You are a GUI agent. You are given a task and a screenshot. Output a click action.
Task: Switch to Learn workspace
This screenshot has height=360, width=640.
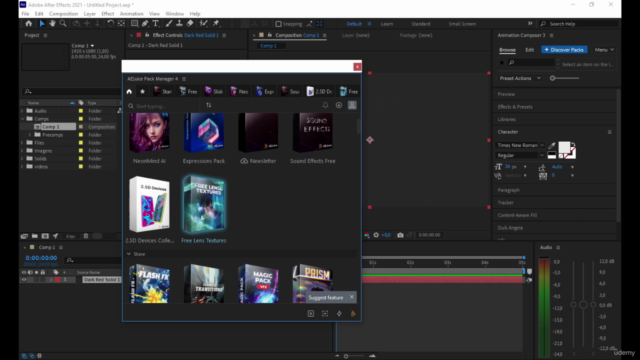[387, 24]
